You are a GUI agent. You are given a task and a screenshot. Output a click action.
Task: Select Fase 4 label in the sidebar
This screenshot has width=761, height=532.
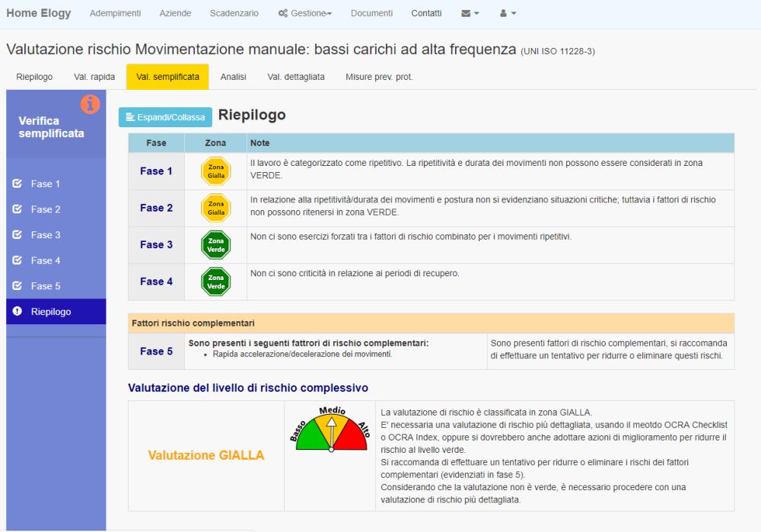46,260
